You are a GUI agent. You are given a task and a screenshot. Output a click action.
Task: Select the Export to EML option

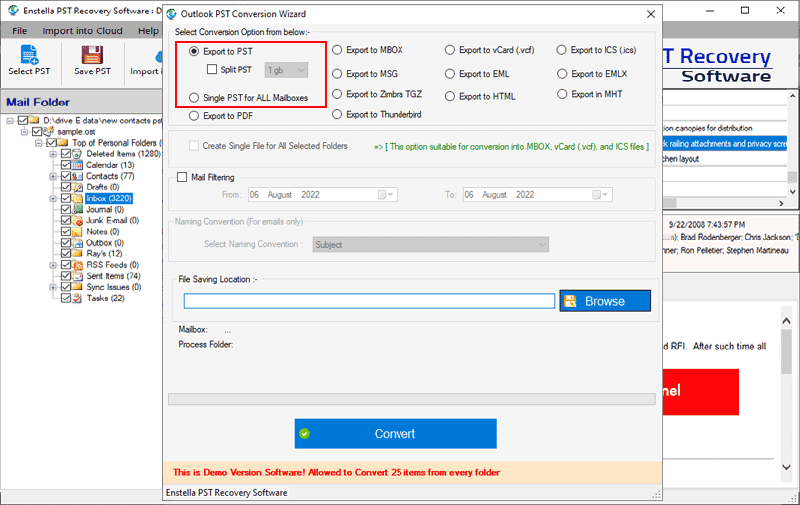(449, 74)
